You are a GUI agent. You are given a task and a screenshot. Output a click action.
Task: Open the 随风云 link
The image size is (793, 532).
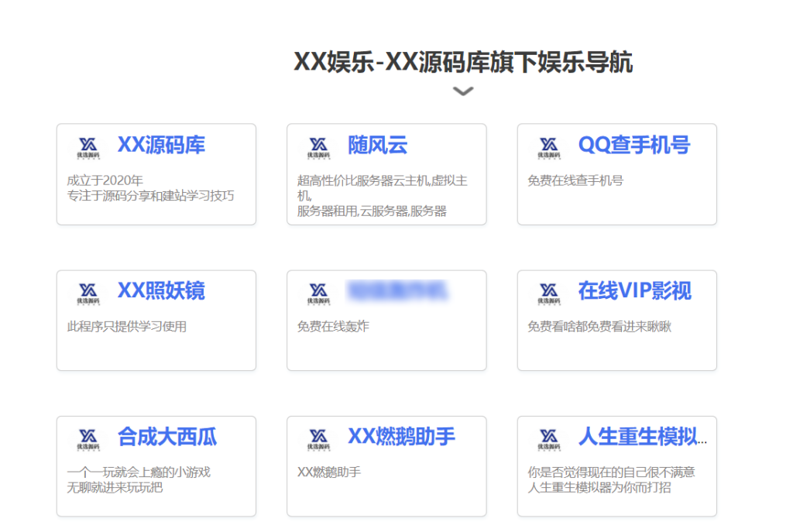coord(379,143)
